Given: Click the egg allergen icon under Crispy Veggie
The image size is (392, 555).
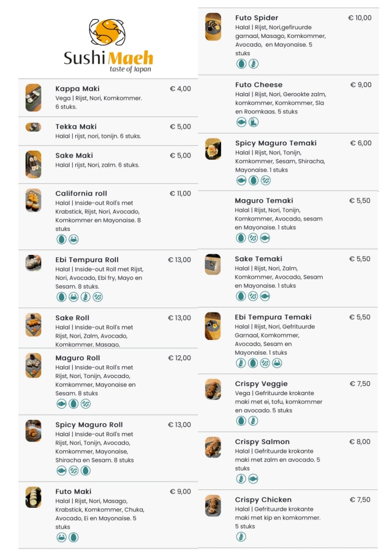Looking at the screenshot, I should coord(241,421).
